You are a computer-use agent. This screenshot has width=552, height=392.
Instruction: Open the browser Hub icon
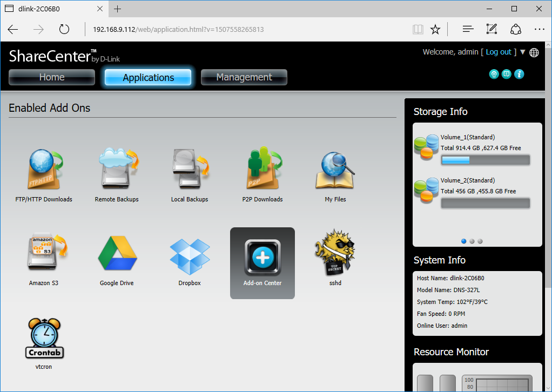468,29
